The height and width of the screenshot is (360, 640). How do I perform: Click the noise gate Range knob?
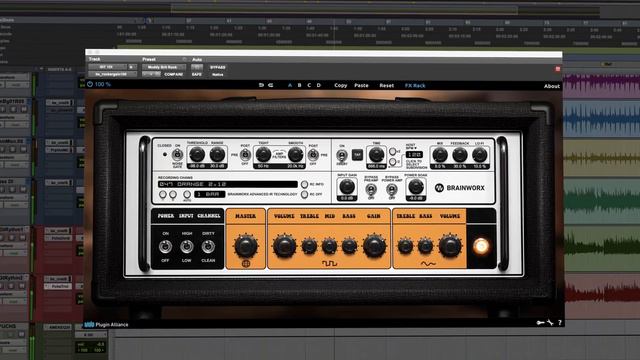click(217, 154)
